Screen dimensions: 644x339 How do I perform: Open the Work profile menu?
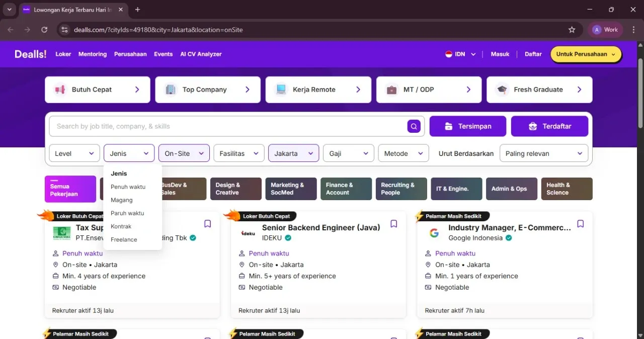(x=605, y=30)
